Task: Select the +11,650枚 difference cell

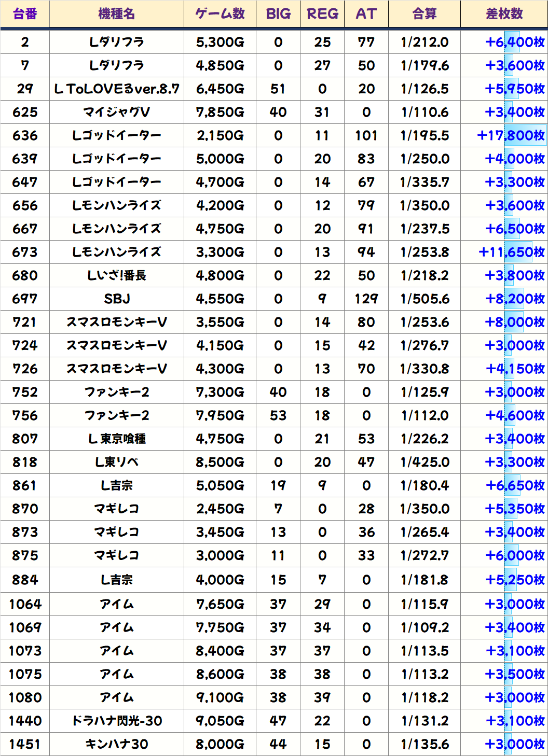Action: click(511, 253)
